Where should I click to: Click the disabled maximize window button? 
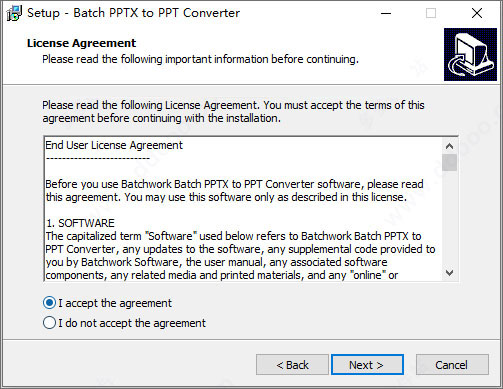point(431,13)
